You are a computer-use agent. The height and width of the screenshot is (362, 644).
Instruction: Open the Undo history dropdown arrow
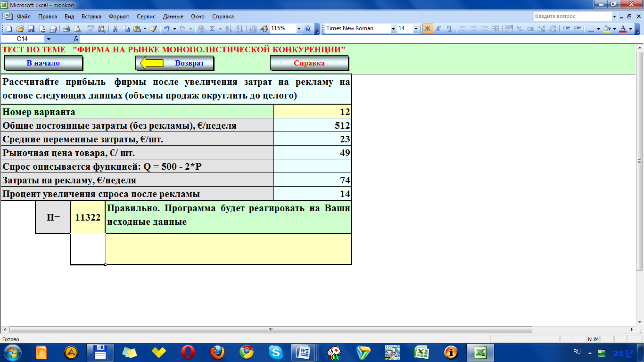point(174,29)
